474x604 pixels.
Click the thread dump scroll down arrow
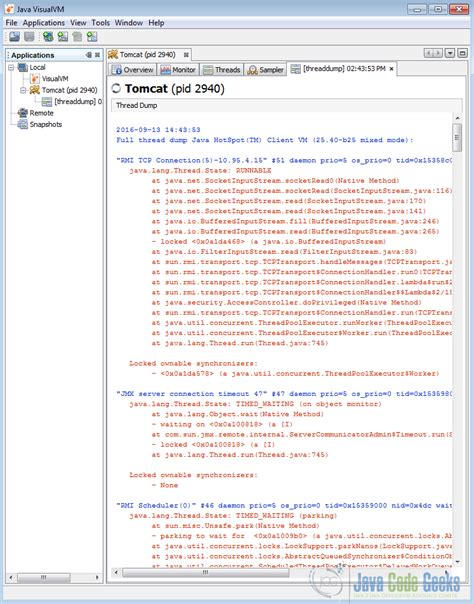[457, 562]
